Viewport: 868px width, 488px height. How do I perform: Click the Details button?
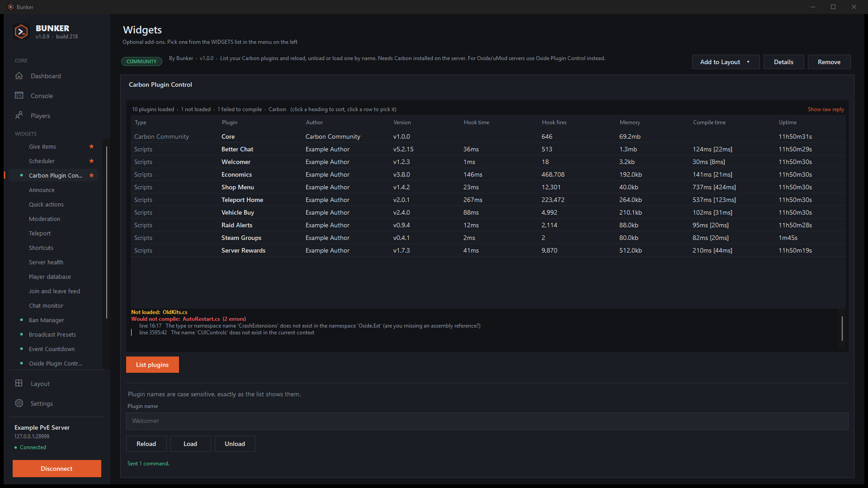point(783,62)
